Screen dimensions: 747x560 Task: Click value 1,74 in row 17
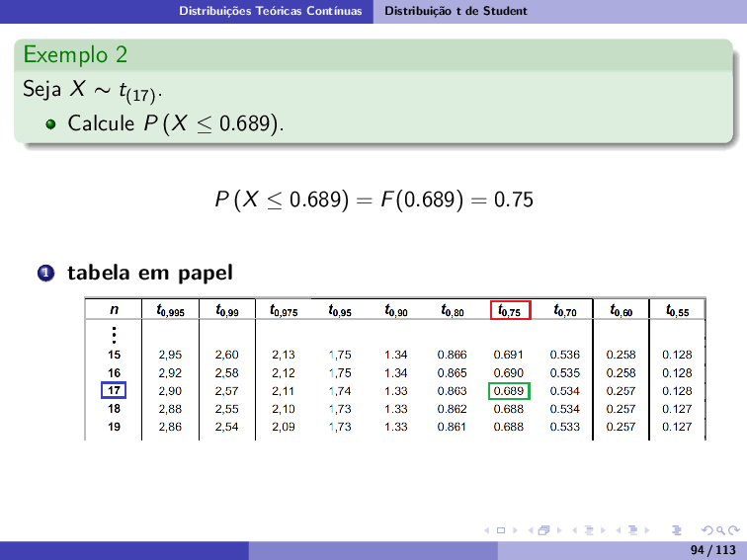click(340, 391)
